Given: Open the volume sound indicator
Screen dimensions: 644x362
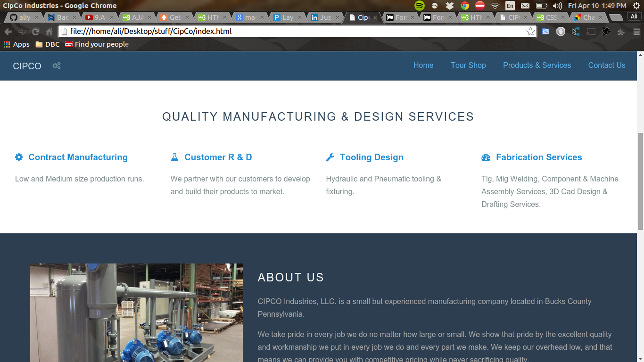Looking at the screenshot, I should [x=557, y=6].
